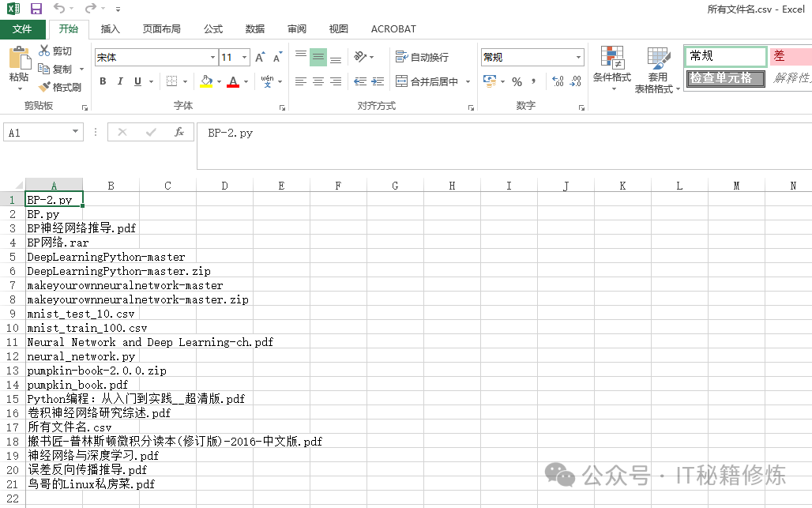Click the Increase Indent icon
Screen dimensions: 812x508
(x=378, y=81)
